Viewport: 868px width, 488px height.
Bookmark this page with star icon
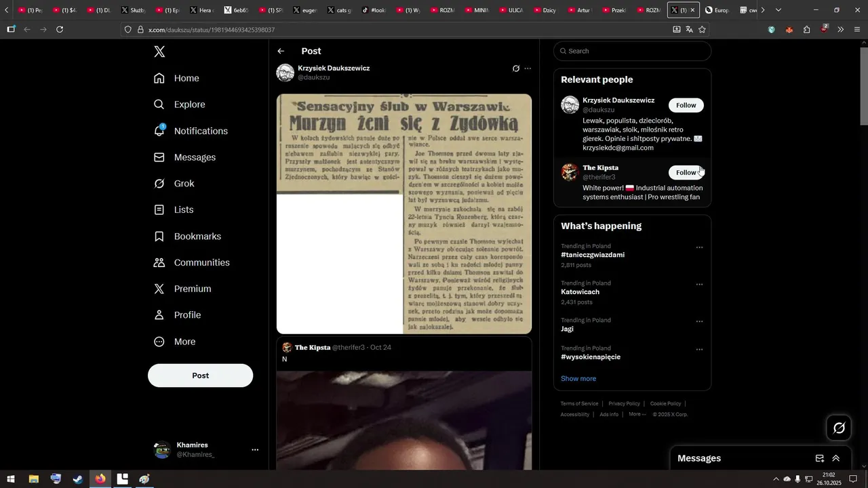pos(702,30)
